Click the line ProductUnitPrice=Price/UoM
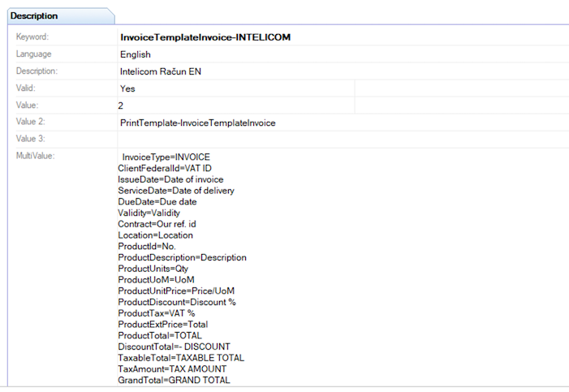Image resolution: width=569 pixels, height=392 pixels. click(176, 291)
